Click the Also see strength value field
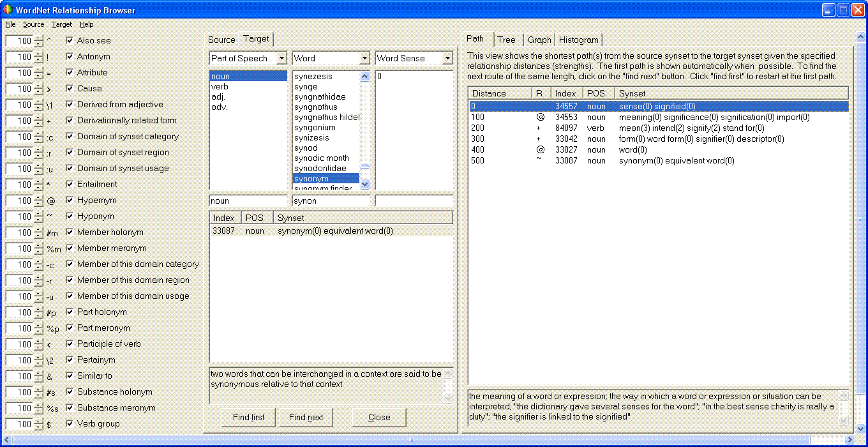The height and width of the screenshot is (447, 868). pos(19,40)
